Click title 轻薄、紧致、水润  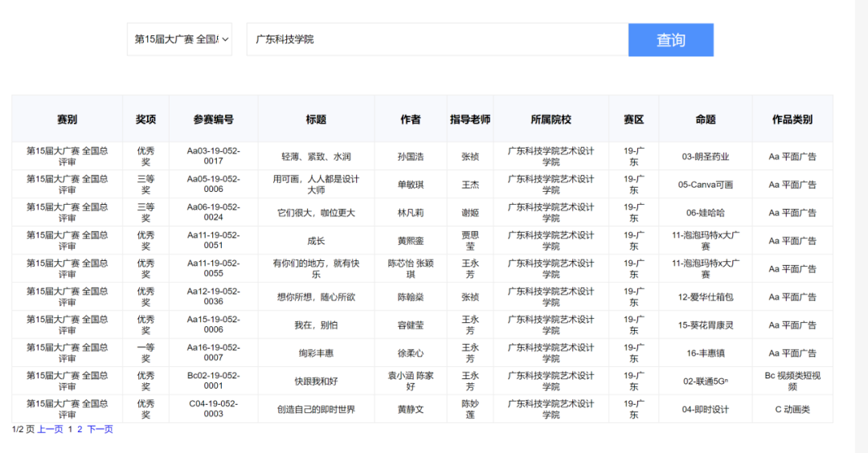point(316,157)
